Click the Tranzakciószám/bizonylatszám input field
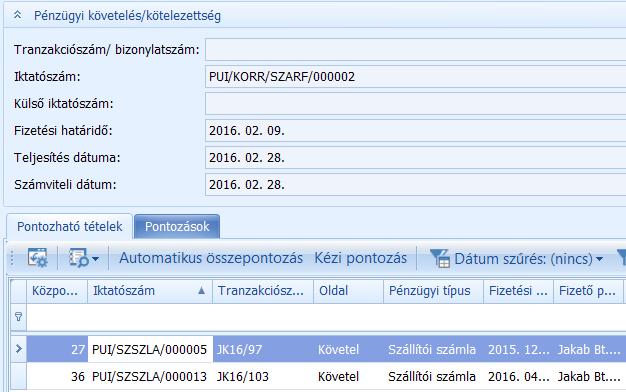Viewport: 626px width, 392px height. click(415, 50)
